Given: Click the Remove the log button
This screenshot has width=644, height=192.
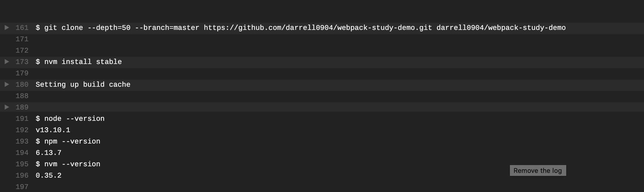Looking at the screenshot, I should pyautogui.click(x=538, y=171).
